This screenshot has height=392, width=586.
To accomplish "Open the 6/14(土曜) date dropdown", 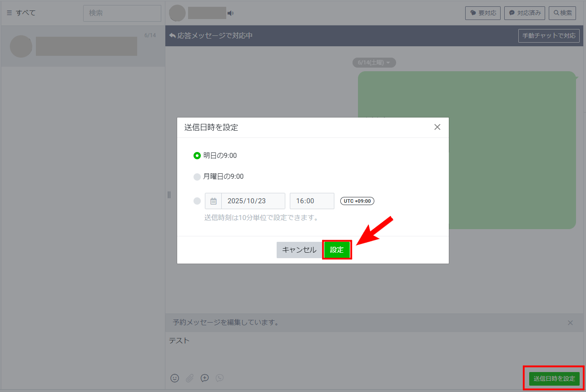I will tap(374, 63).
